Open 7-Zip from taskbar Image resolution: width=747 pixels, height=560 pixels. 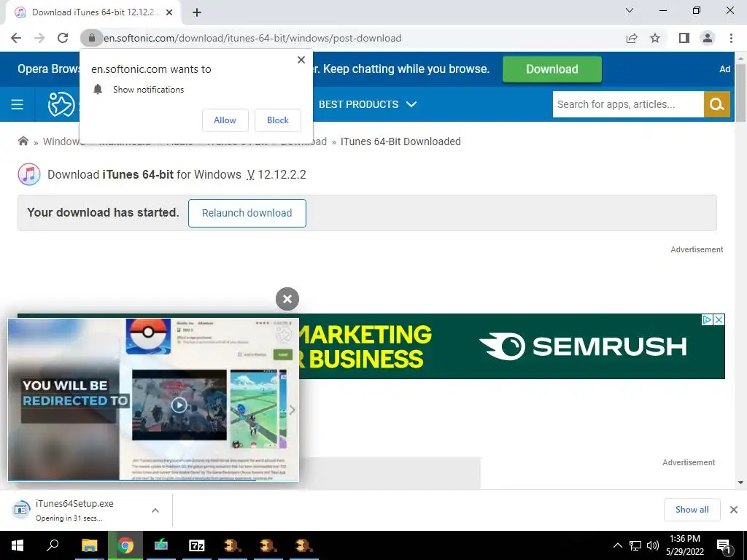pos(197,545)
